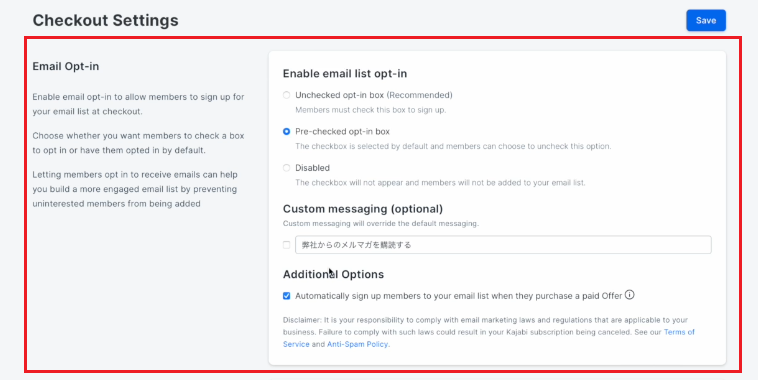
Task: Choose the Disabled radio option
Action: (287, 168)
